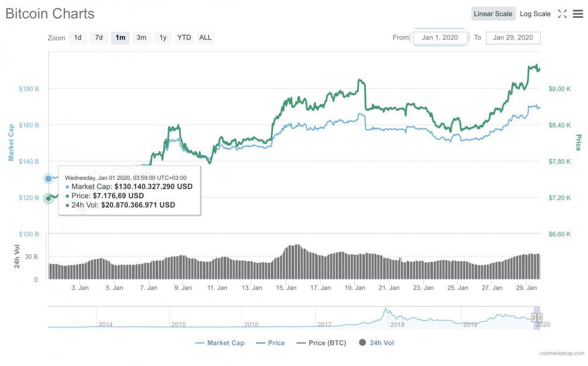Select the 1m zoom range
588x366 pixels.
point(120,38)
